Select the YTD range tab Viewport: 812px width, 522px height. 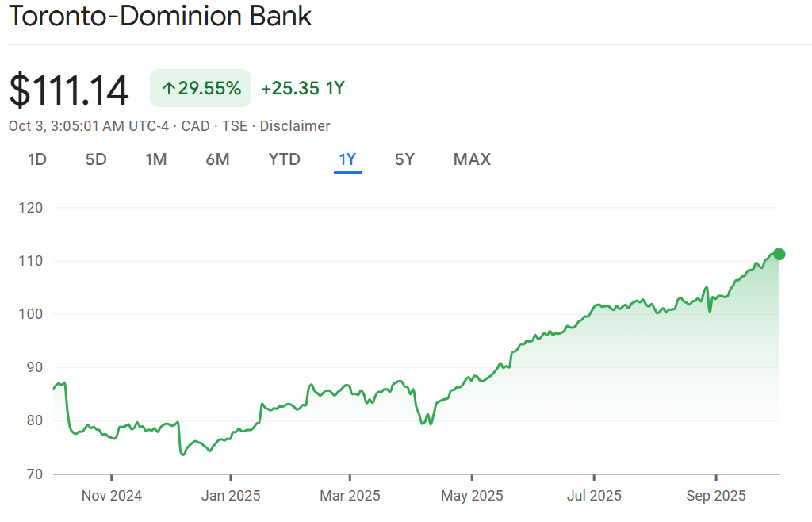point(284,159)
